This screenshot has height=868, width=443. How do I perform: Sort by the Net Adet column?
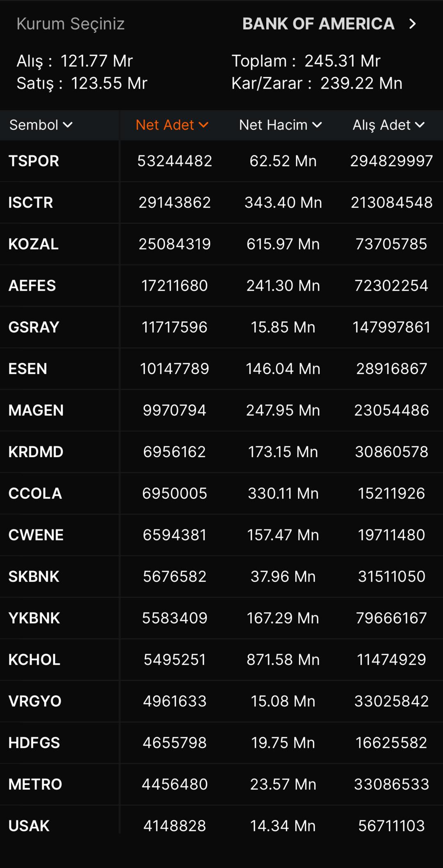pyautogui.click(x=165, y=125)
